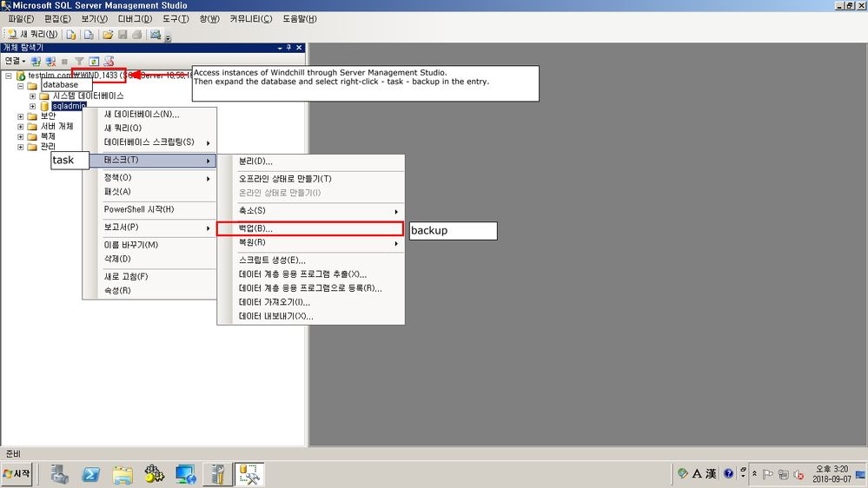
Task: Click the Stop square icon in Object Explorer
Action: pyautogui.click(x=65, y=61)
